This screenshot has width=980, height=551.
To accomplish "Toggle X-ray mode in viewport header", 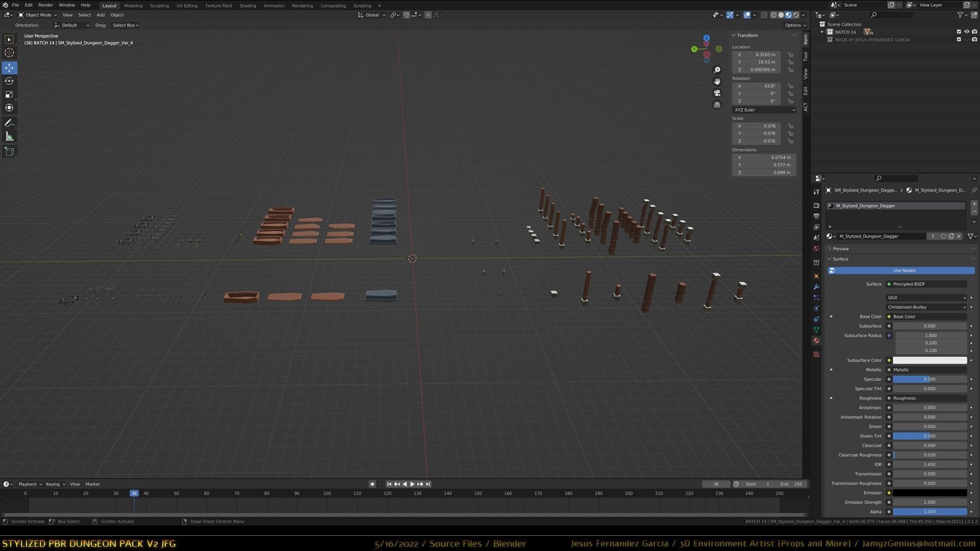I will click(764, 15).
